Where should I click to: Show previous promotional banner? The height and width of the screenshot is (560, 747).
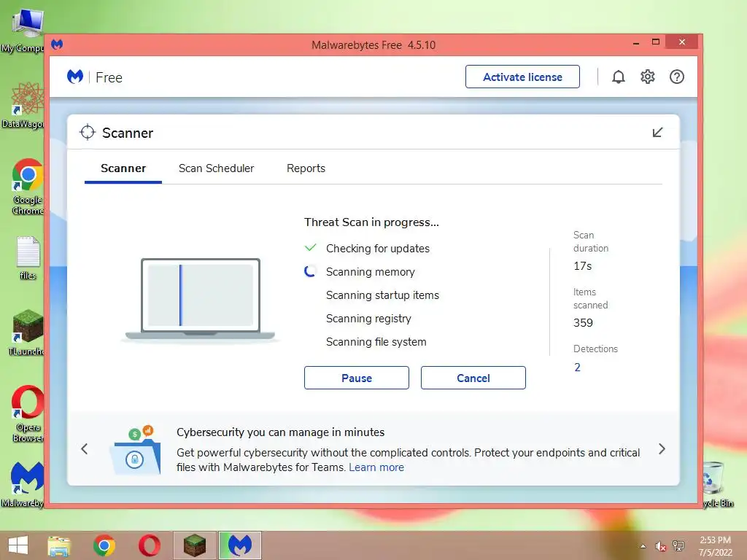(85, 449)
